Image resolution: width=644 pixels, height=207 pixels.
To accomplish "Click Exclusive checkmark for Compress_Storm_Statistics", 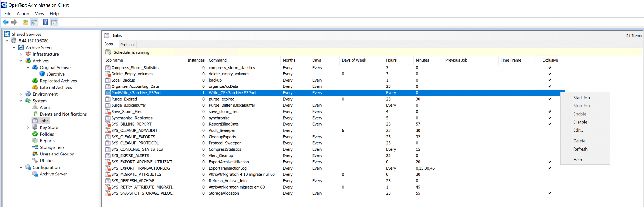I will point(550,67).
